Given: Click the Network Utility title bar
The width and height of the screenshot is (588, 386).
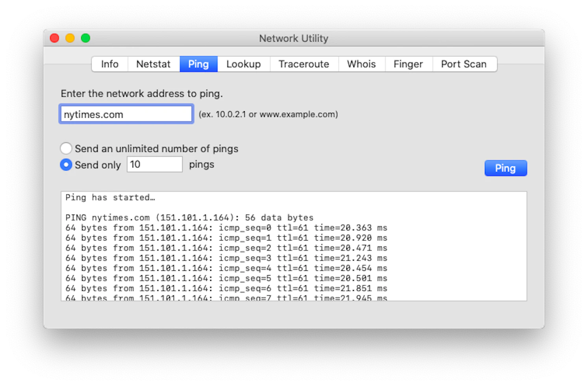Looking at the screenshot, I should coord(294,38).
